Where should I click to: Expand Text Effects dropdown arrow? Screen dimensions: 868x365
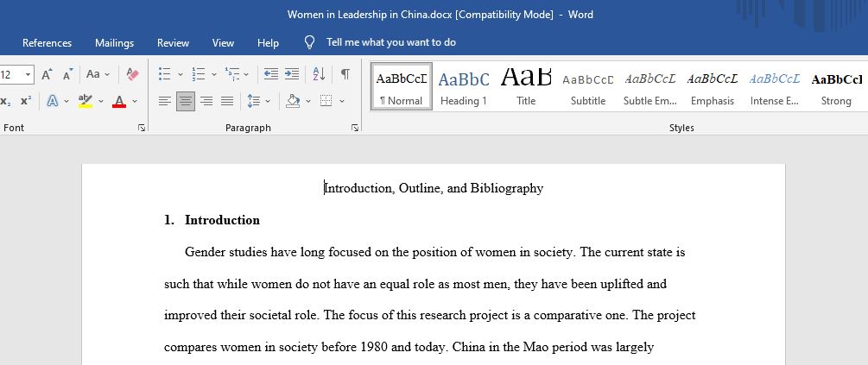click(x=67, y=101)
